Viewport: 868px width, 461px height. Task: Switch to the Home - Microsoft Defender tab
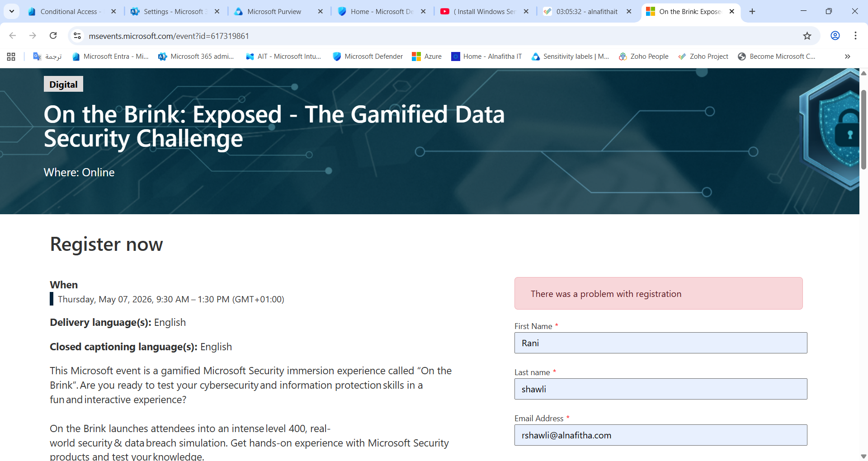coord(382,11)
